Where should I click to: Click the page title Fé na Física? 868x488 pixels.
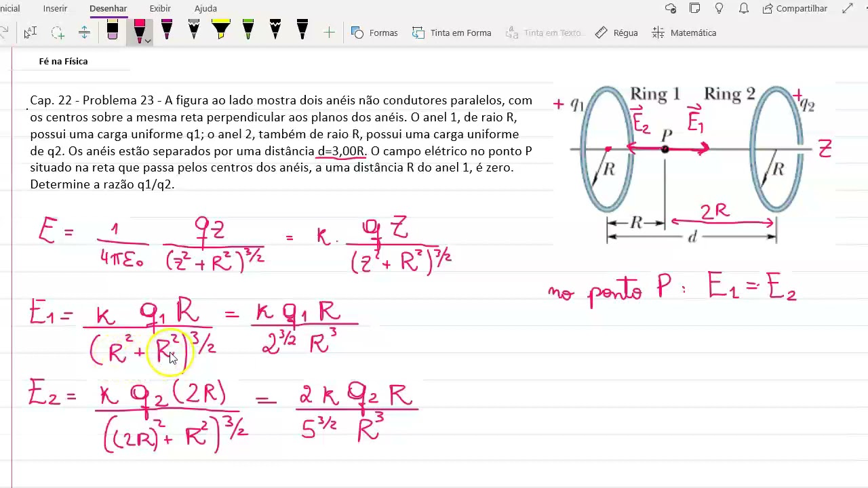(x=63, y=61)
